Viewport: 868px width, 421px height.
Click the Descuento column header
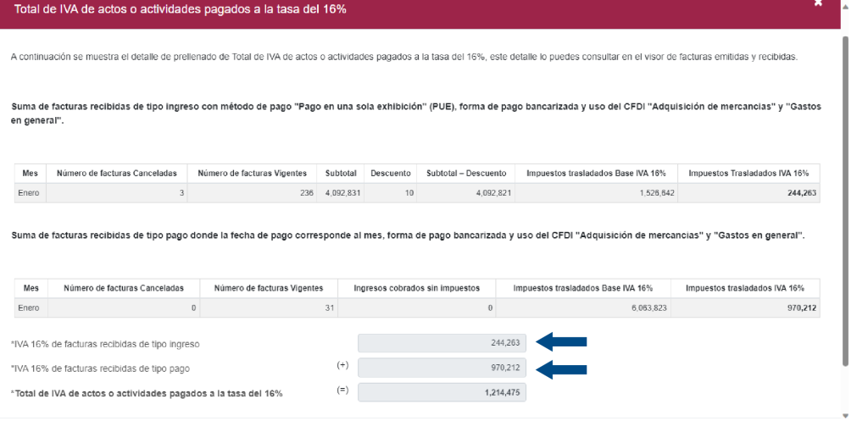coord(391,174)
